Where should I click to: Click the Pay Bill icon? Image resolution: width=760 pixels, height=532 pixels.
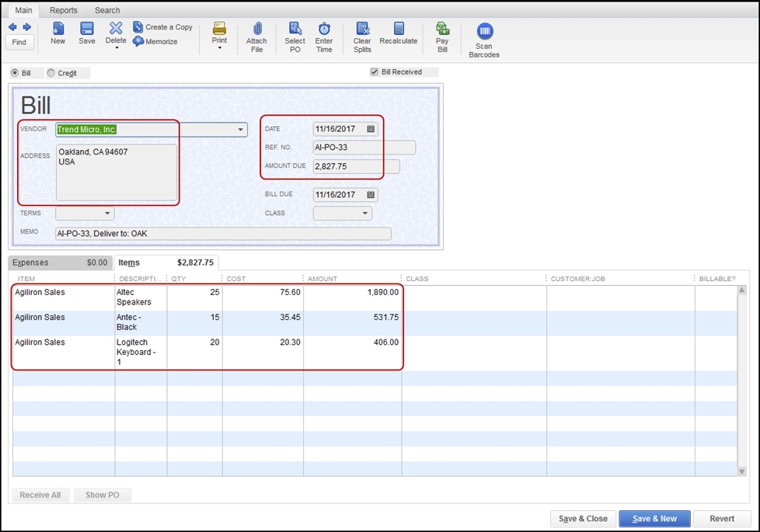[442, 30]
